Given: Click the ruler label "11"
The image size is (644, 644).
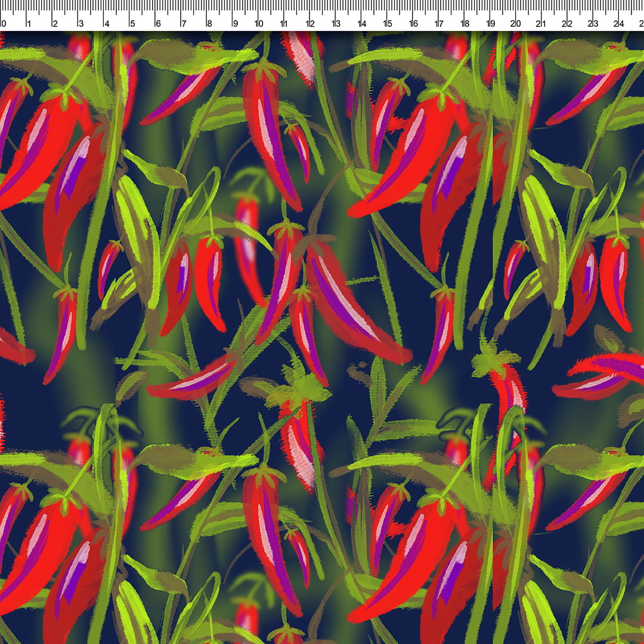Looking at the screenshot, I should pyautogui.click(x=284, y=23).
